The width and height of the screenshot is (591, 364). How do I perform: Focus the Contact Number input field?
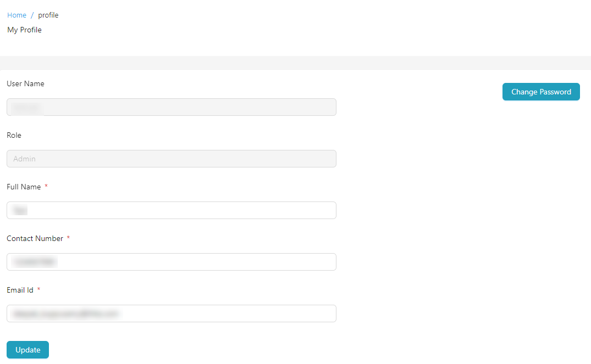(x=171, y=262)
